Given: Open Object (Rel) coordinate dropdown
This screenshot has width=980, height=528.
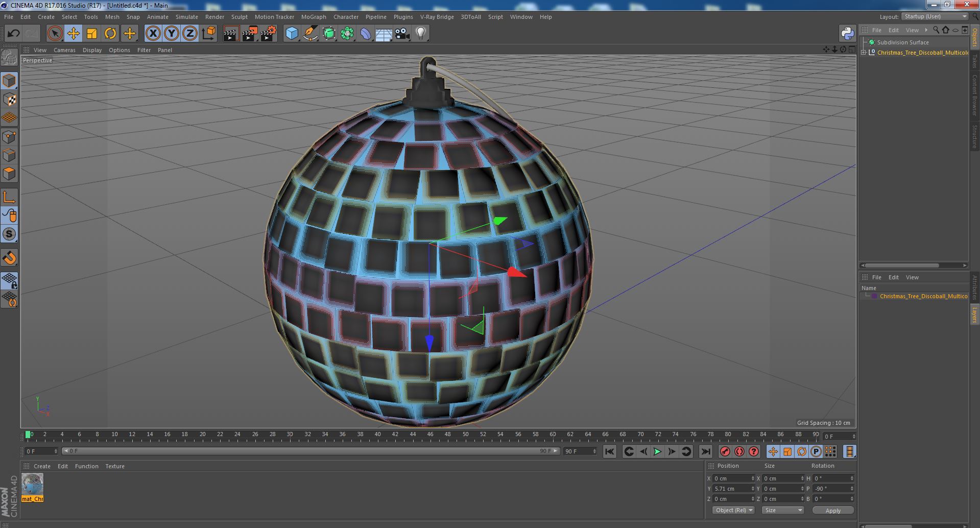Looking at the screenshot, I should 733,510.
